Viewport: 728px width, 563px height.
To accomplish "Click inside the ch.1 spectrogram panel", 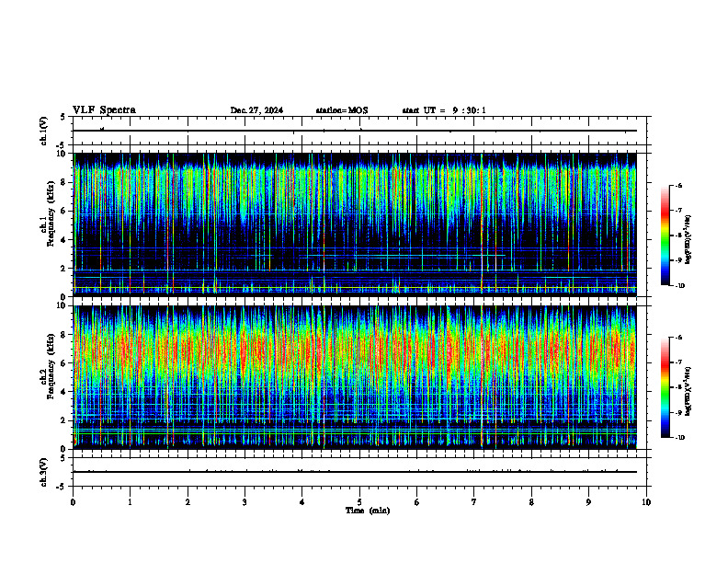I will tap(355, 224).
